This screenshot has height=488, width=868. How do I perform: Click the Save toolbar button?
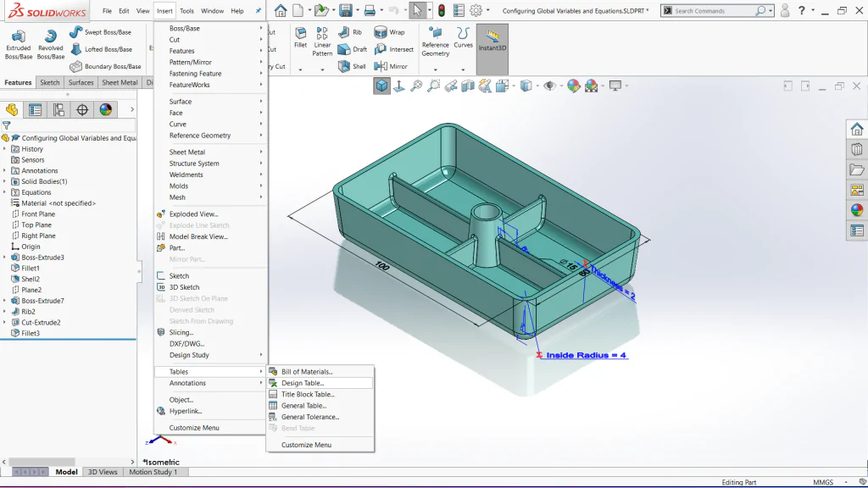[x=346, y=10]
